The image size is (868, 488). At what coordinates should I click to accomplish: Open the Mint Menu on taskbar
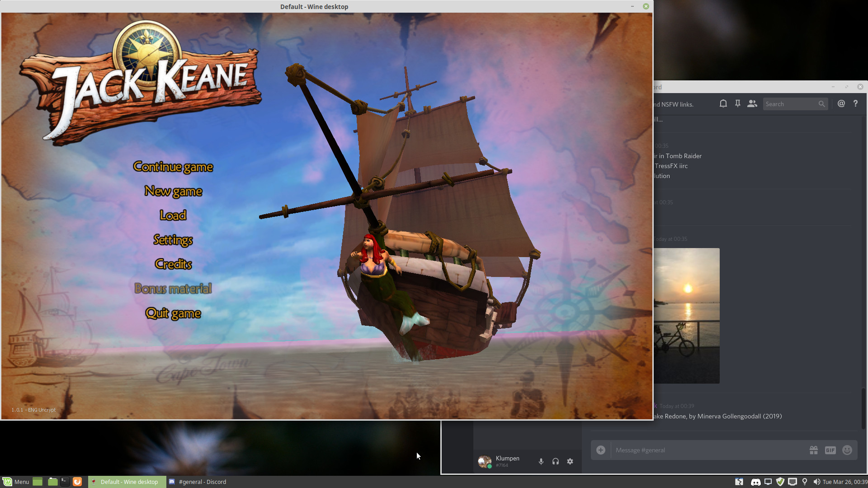tap(16, 482)
